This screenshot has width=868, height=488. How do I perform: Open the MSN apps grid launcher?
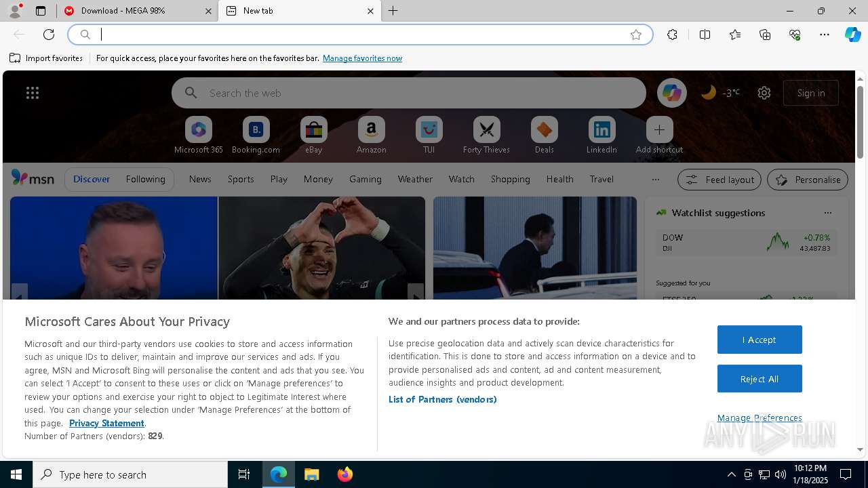33,93
